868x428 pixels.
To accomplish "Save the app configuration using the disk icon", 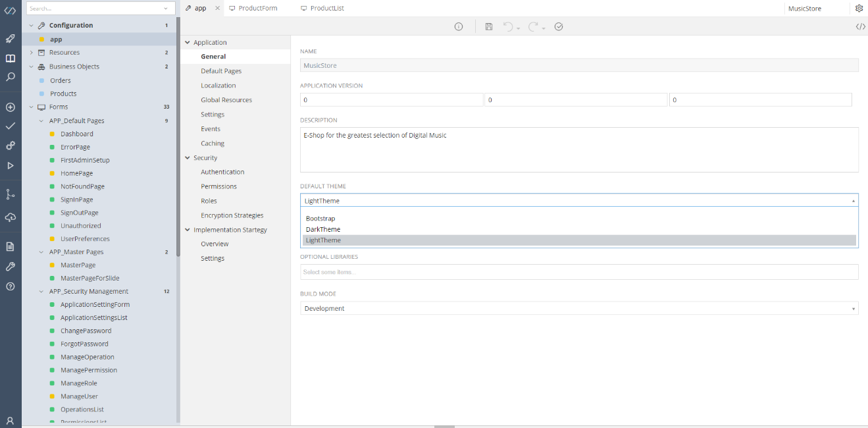I will coord(488,26).
